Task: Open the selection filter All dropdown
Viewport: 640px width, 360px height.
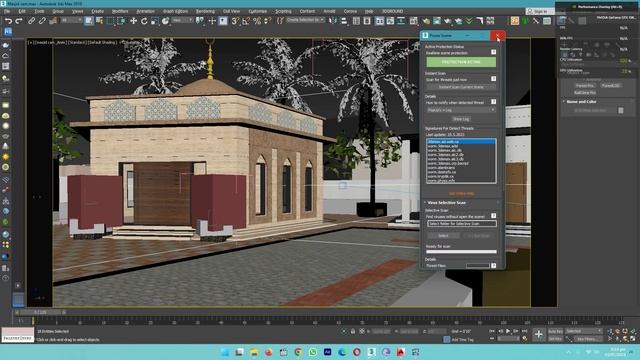Action: pos(71,20)
